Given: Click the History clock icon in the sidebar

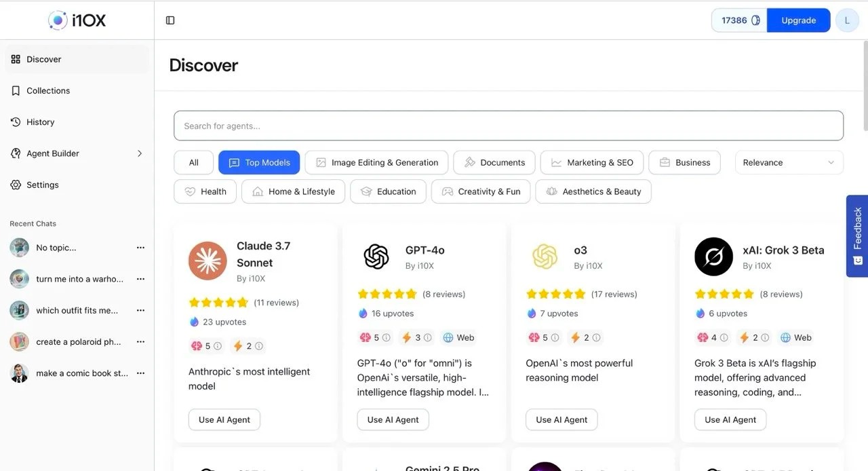Looking at the screenshot, I should 15,121.
